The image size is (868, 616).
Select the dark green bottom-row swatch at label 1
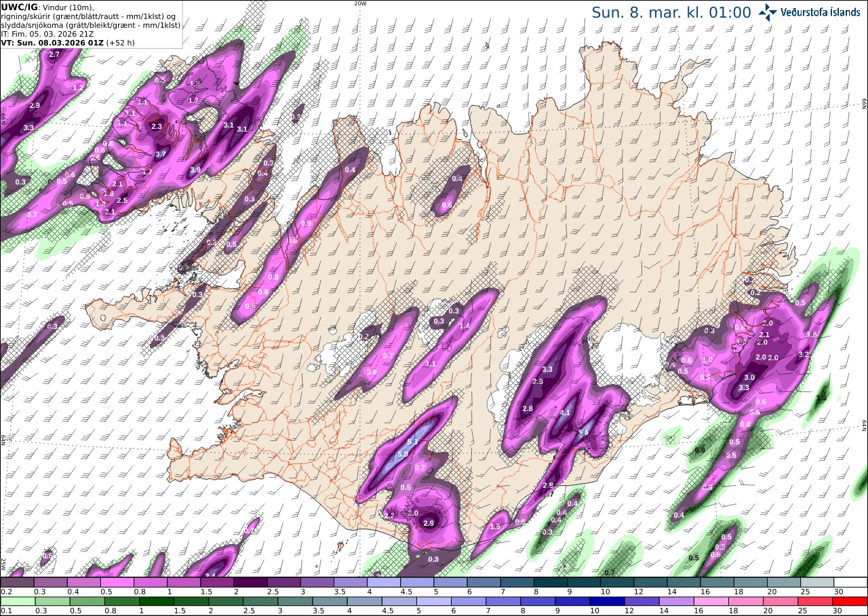tap(156, 600)
